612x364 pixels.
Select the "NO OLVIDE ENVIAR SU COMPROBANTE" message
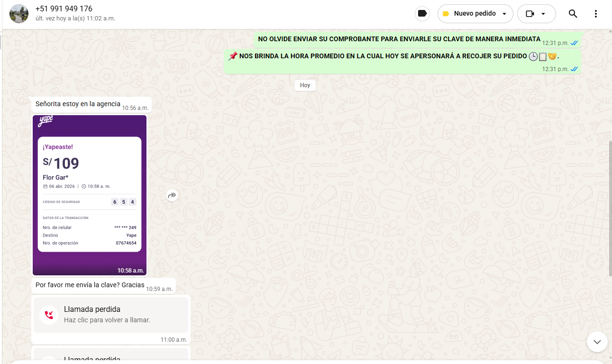pyautogui.click(x=399, y=39)
